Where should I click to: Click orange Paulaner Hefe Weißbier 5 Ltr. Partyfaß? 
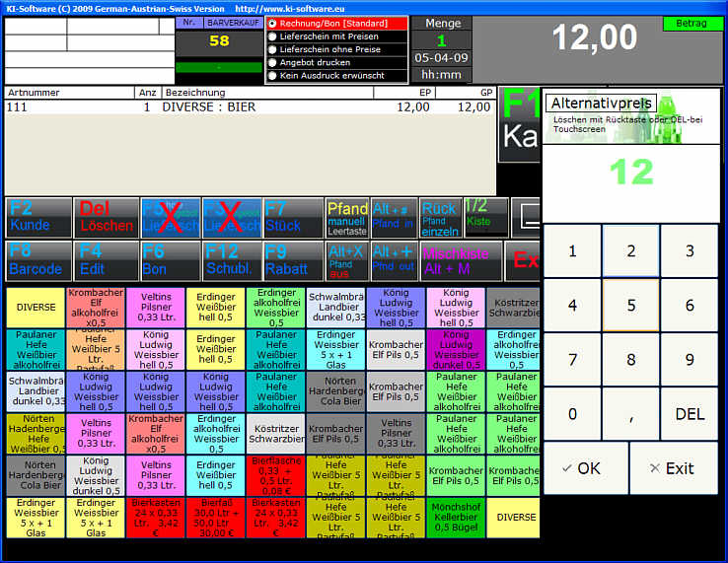96,349
